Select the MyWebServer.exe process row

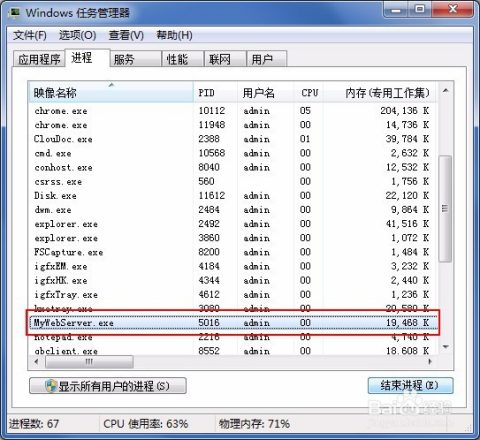[x=232, y=323]
